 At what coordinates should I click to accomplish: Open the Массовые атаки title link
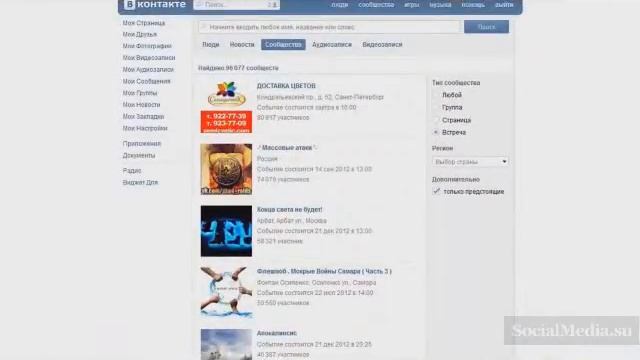tap(287, 148)
